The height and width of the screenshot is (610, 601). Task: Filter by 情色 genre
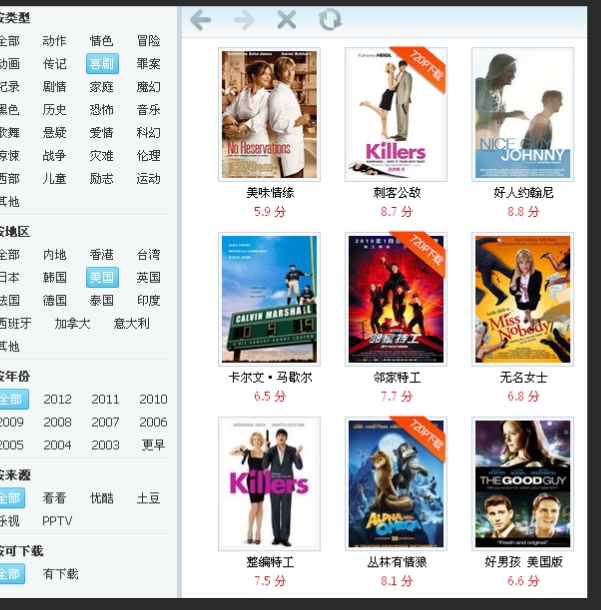[x=102, y=40]
